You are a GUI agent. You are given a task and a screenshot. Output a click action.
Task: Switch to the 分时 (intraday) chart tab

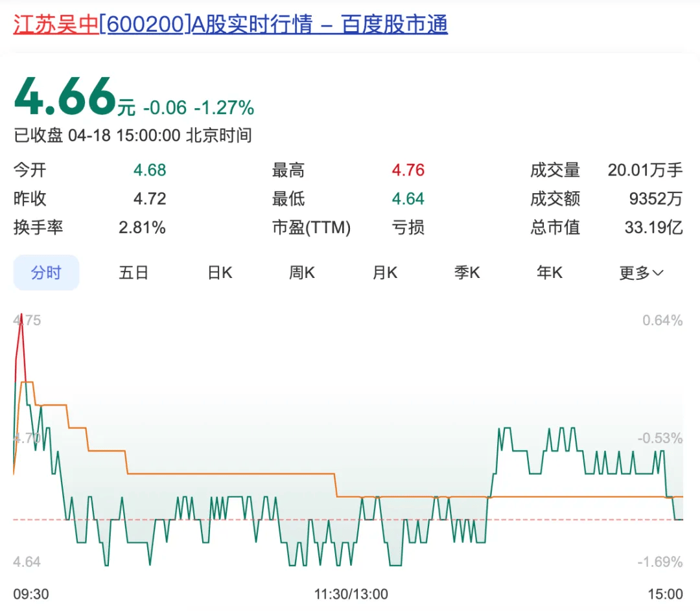click(x=46, y=272)
